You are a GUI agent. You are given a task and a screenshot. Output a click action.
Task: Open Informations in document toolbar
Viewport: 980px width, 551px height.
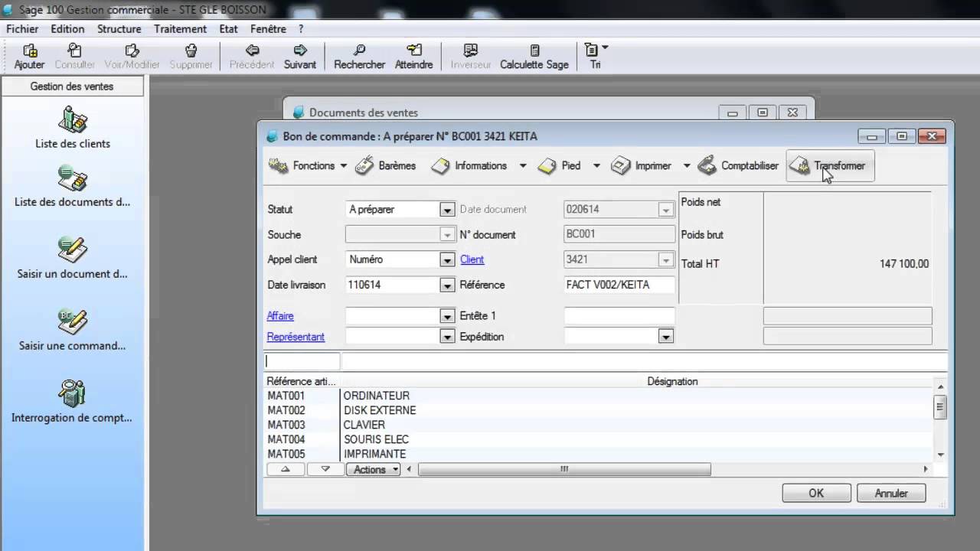tap(469, 165)
